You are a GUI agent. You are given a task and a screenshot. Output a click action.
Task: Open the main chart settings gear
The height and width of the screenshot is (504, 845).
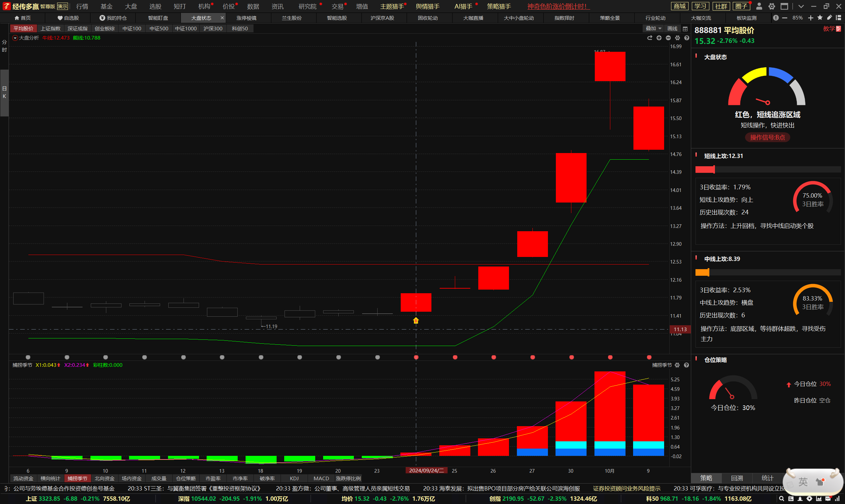tap(677, 38)
